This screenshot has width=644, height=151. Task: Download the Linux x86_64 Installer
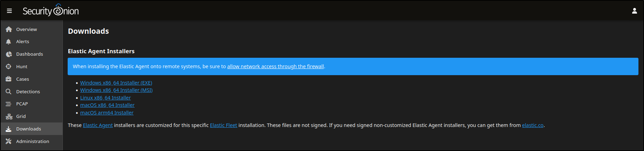click(x=105, y=98)
